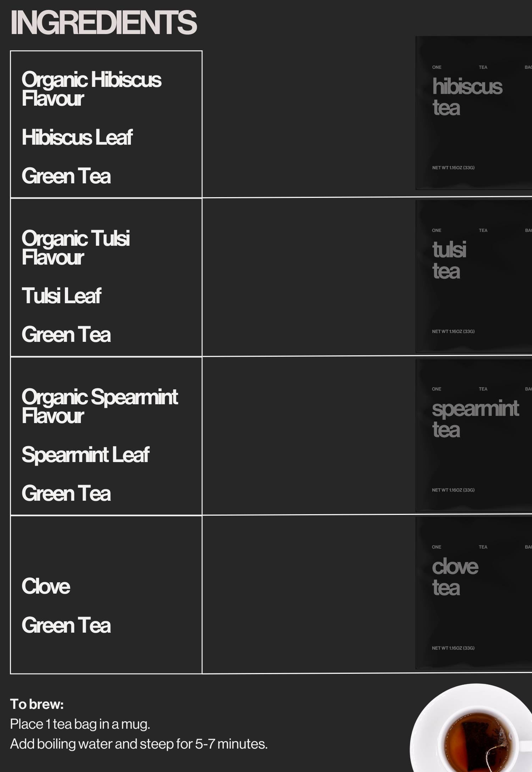This screenshot has width=532, height=772.
Task: Click the Hibiscus Leaf ingredient
Action: tap(77, 137)
